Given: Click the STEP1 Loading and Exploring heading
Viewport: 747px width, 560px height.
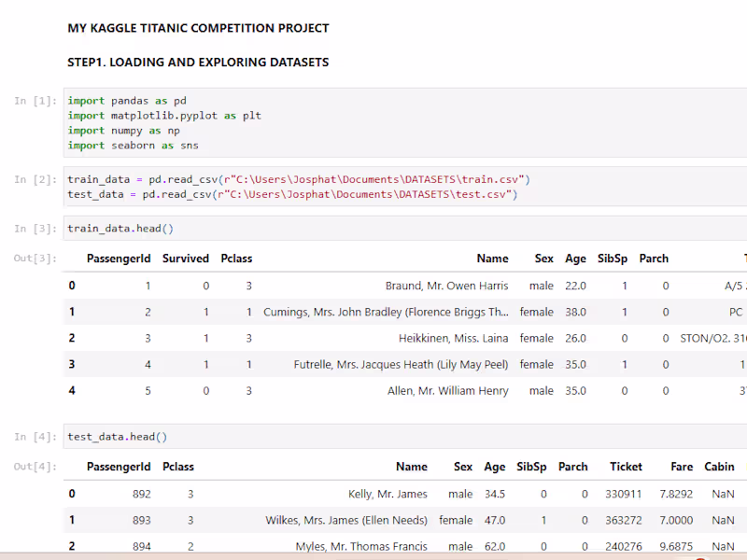Looking at the screenshot, I should point(198,63).
